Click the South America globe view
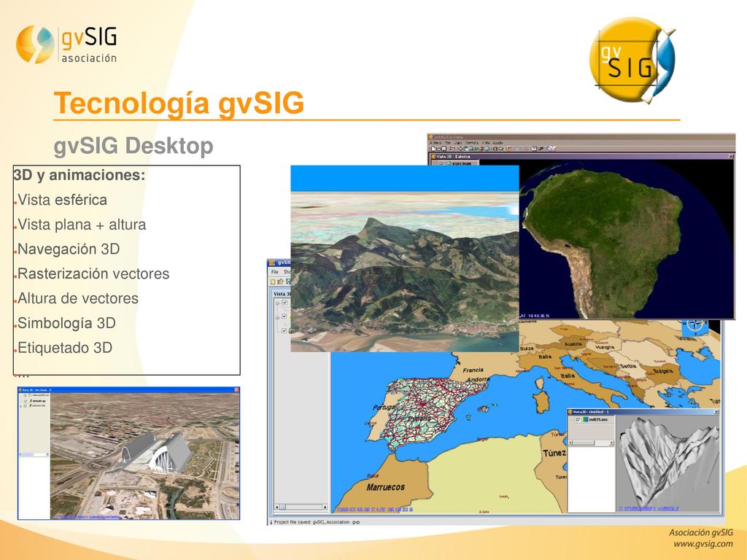Image resolution: width=747 pixels, height=560 pixels. point(627,239)
